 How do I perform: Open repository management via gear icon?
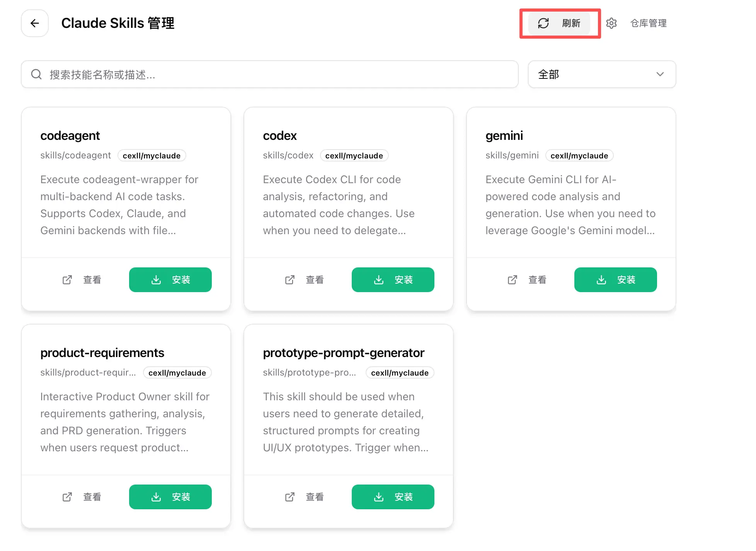click(611, 23)
